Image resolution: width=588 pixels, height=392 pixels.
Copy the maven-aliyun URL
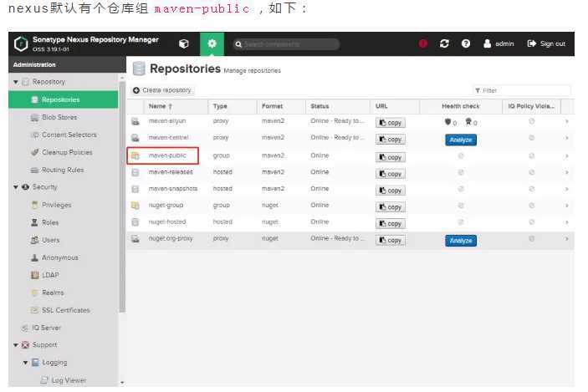[x=391, y=123]
